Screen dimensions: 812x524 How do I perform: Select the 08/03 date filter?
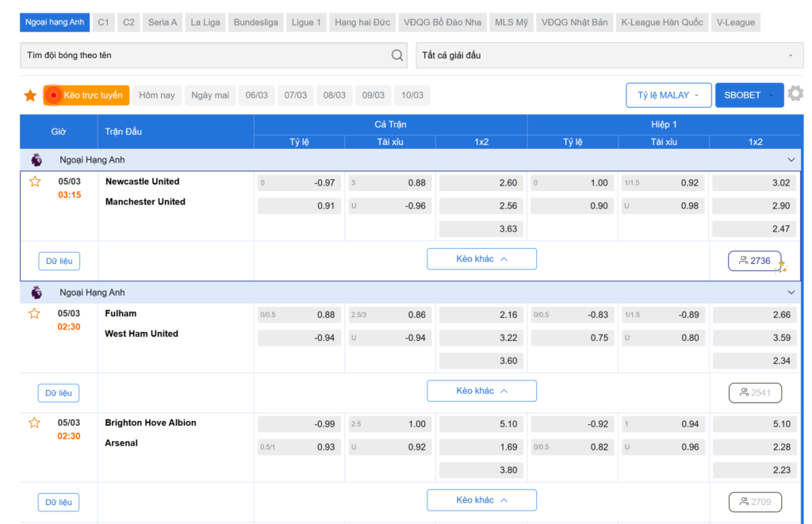click(x=335, y=95)
